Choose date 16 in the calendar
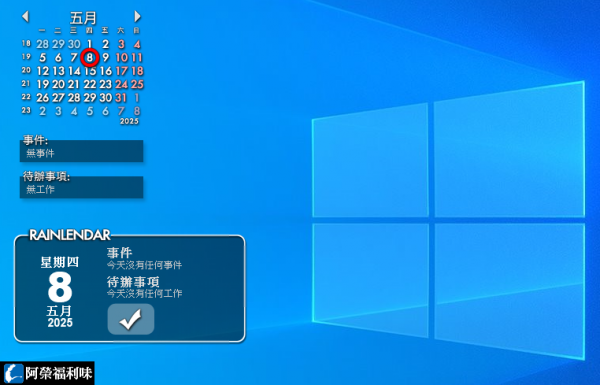The height and width of the screenshot is (385, 600). 106,71
